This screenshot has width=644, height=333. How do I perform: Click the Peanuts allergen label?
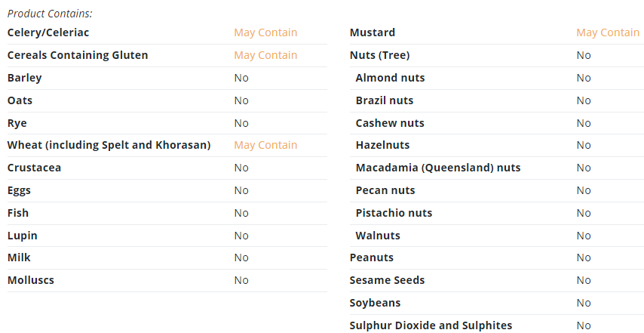(x=371, y=257)
